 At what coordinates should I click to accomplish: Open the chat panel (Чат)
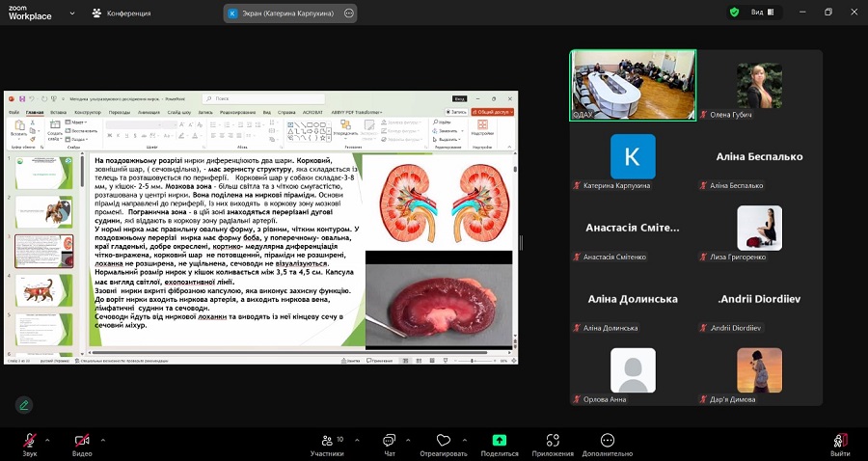[389, 442]
